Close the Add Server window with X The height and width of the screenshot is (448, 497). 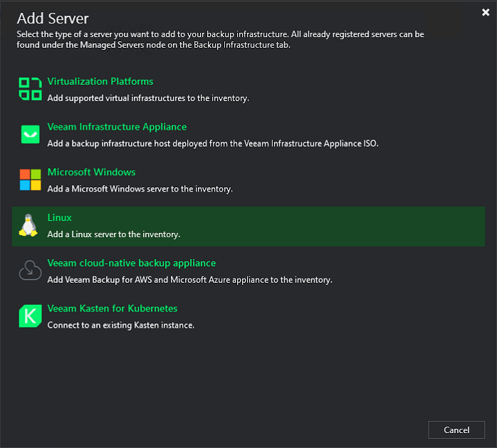pos(486,12)
